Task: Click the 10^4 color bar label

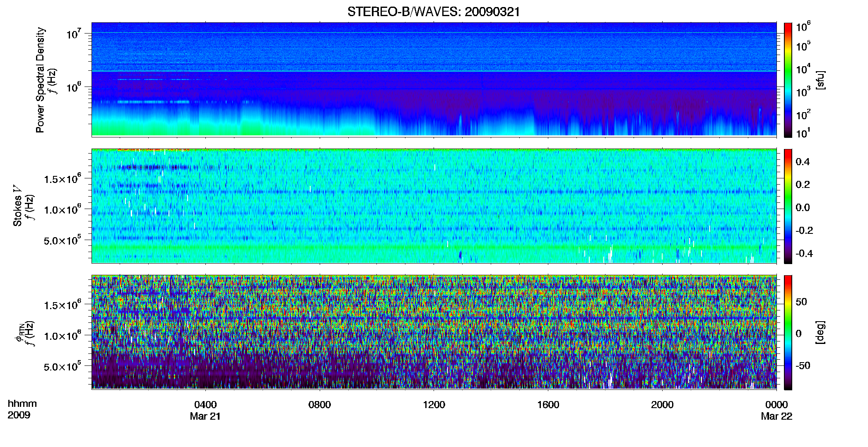Action: click(803, 69)
